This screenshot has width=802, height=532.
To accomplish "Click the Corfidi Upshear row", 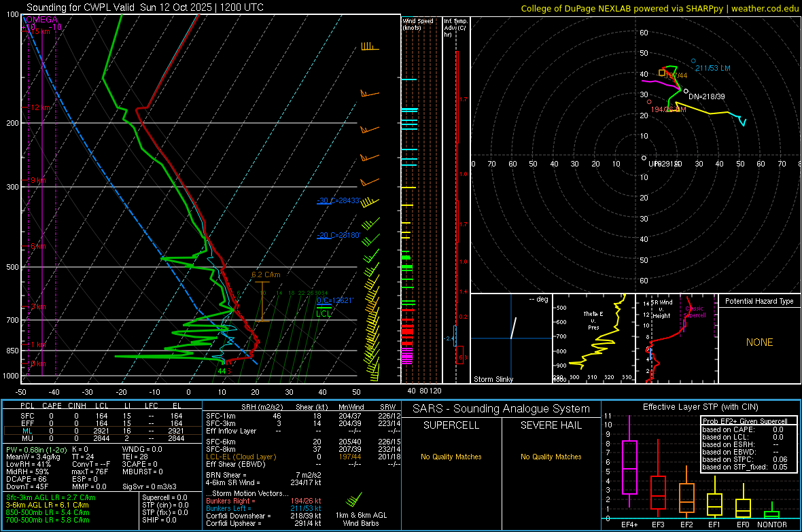I will pos(264,523).
